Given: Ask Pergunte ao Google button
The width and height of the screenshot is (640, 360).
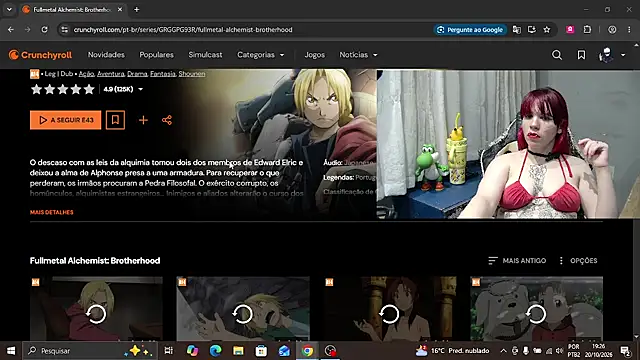Looking at the screenshot, I should 470,30.
